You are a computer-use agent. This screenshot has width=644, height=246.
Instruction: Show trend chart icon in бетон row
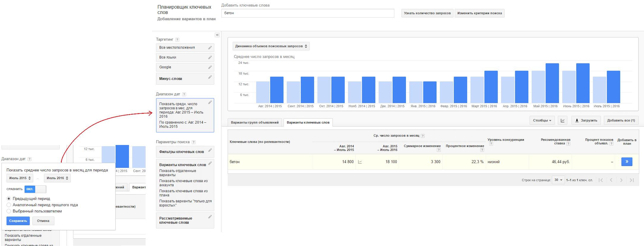point(360,162)
